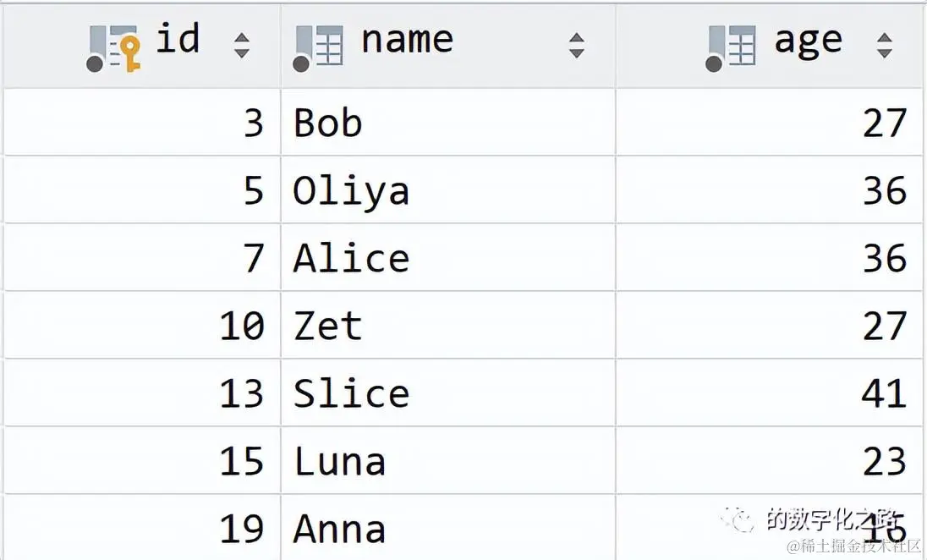Click the id cell with value 13
This screenshot has height=560, width=927.
[x=142, y=393]
